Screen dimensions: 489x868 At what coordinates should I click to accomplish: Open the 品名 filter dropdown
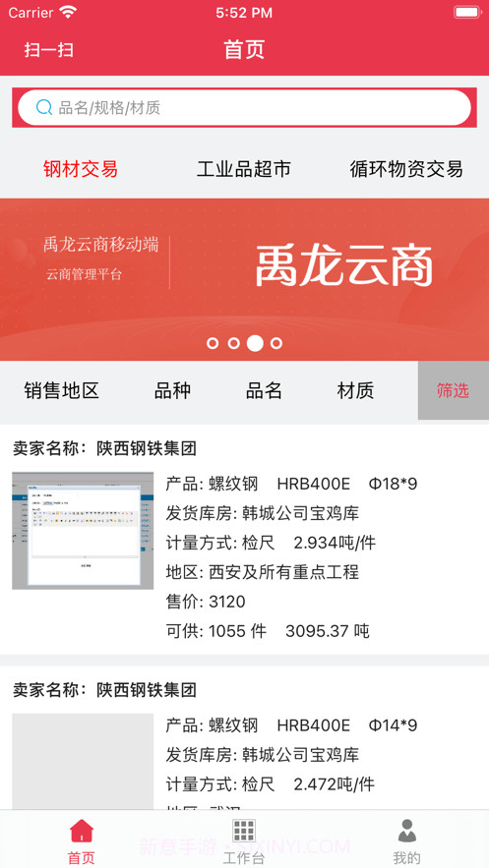264,391
